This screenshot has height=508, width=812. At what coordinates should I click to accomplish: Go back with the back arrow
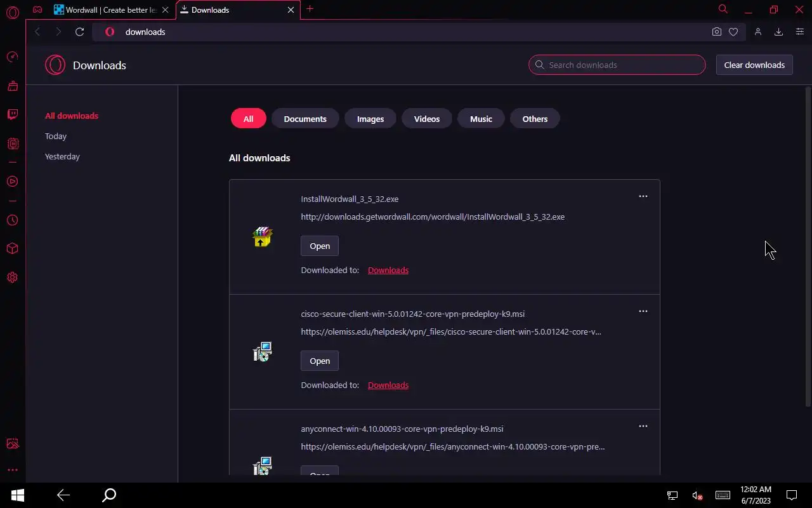coord(37,32)
